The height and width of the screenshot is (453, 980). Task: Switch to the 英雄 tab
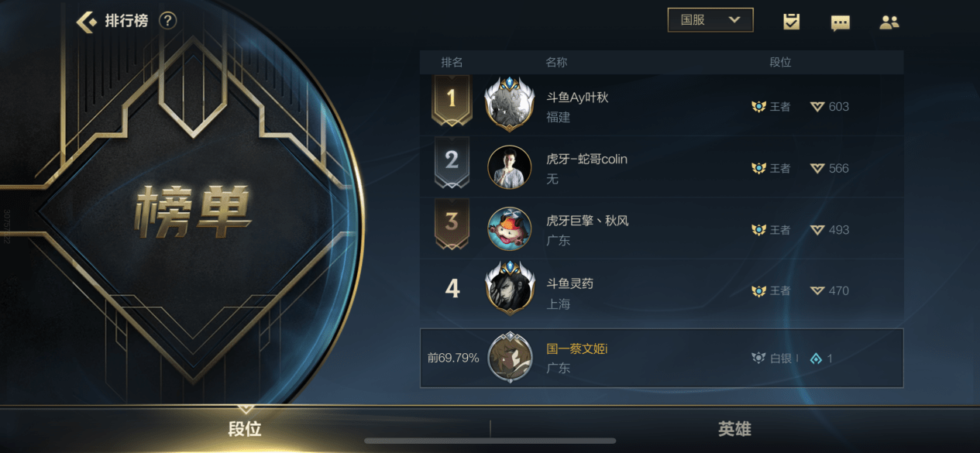734,429
